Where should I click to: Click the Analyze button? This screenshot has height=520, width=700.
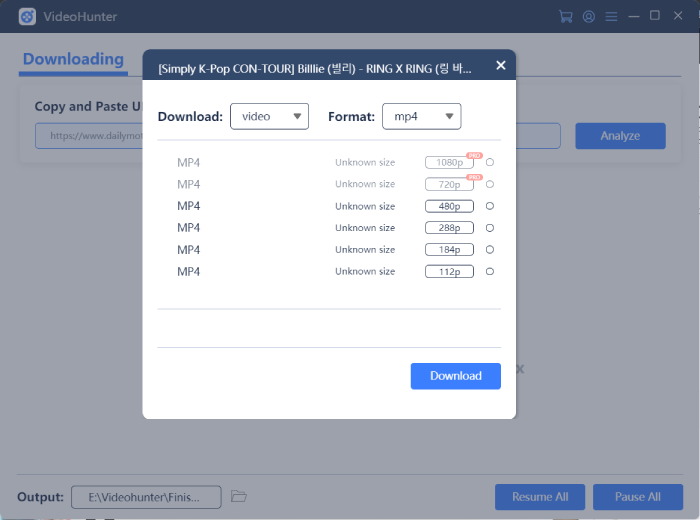point(620,136)
